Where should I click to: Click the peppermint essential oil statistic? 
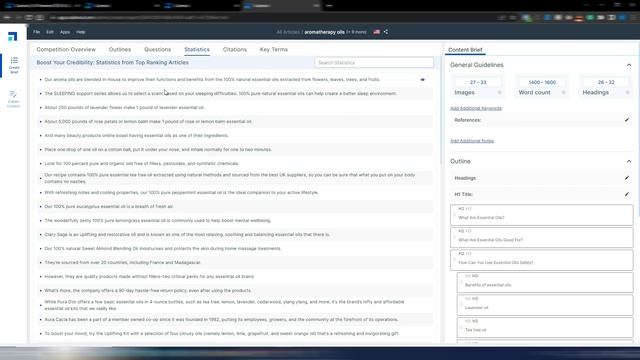[181, 192]
